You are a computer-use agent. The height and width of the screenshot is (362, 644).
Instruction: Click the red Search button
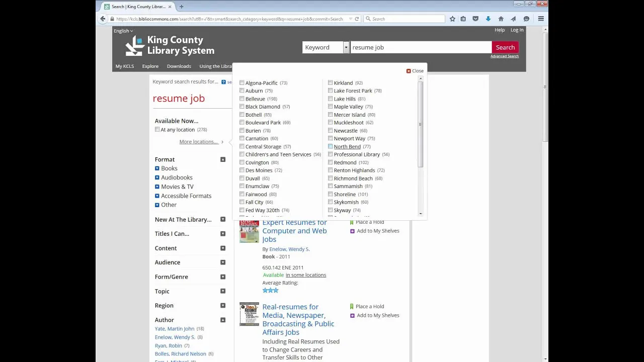pos(505,47)
